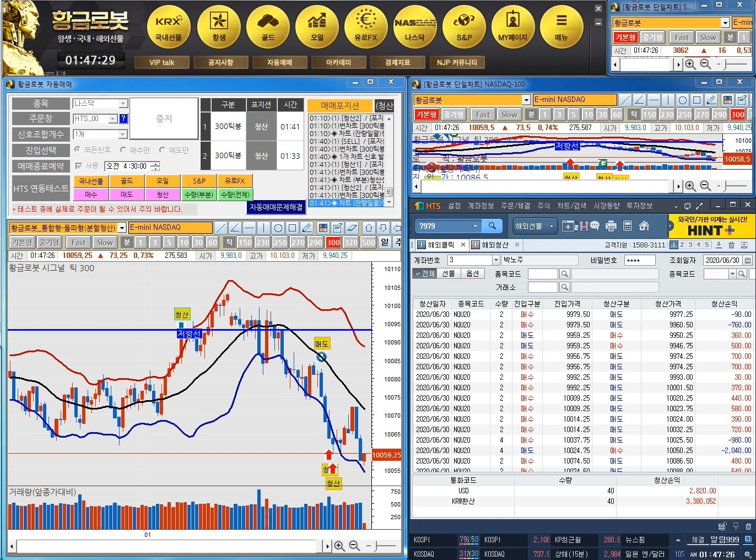756x560 pixels.
Task: Expand 종목 나스닥 dropdown
Action: (123, 103)
